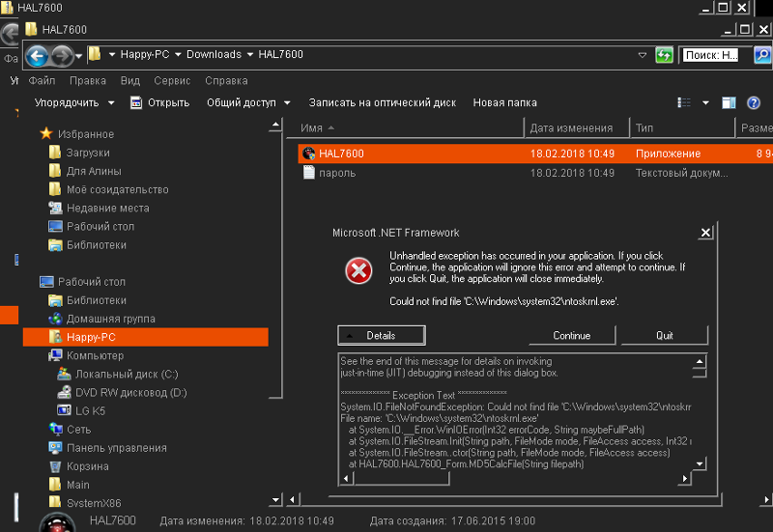Open the Сервис menu
The image size is (773, 532).
click(x=172, y=80)
